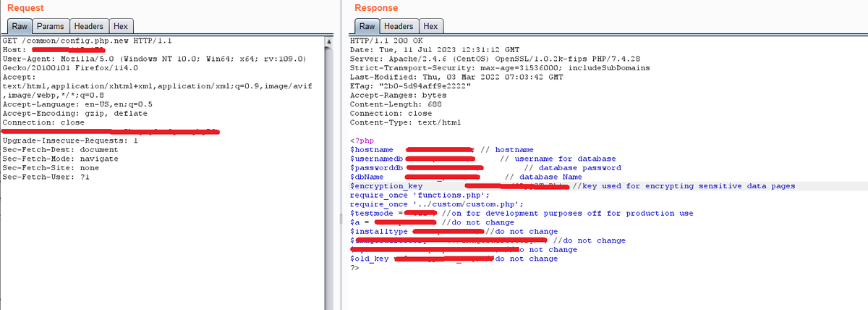Image resolution: width=868 pixels, height=310 pixels.
Task: Click the Accept-Encoding: gzip, deflate line
Action: 75,113
